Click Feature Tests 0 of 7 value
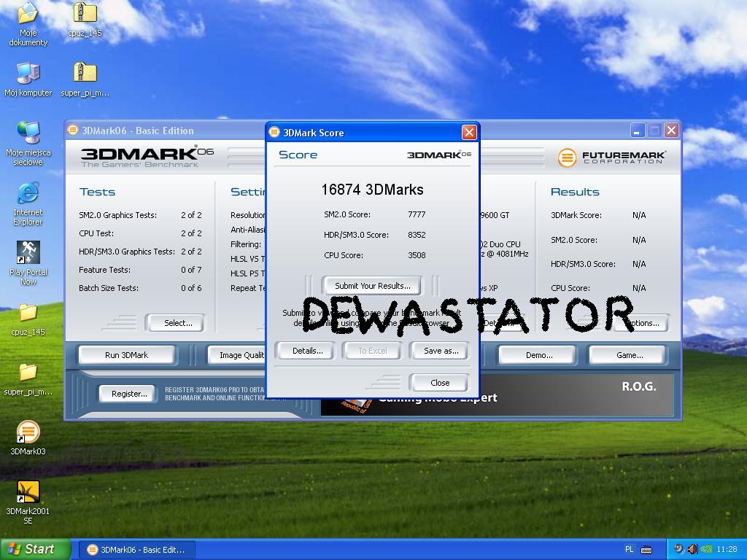The height and width of the screenshot is (560, 747). click(x=191, y=270)
